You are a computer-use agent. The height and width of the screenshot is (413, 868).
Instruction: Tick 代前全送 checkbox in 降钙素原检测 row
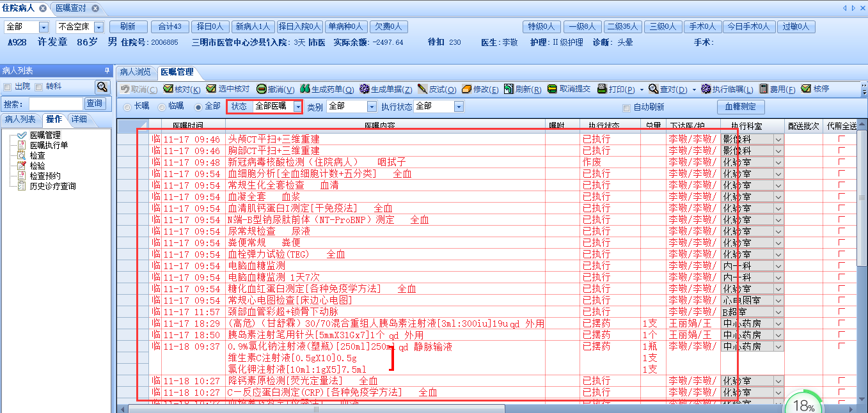(841, 380)
